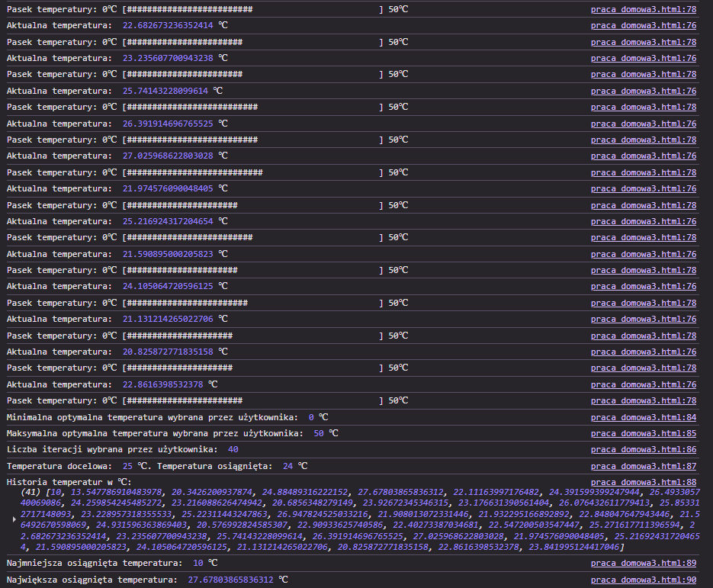Open source link praca_domowa3.html:84

point(643,417)
